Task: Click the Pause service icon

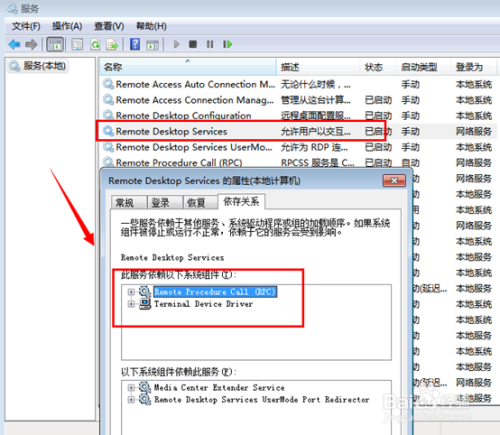Action: tap(210, 44)
